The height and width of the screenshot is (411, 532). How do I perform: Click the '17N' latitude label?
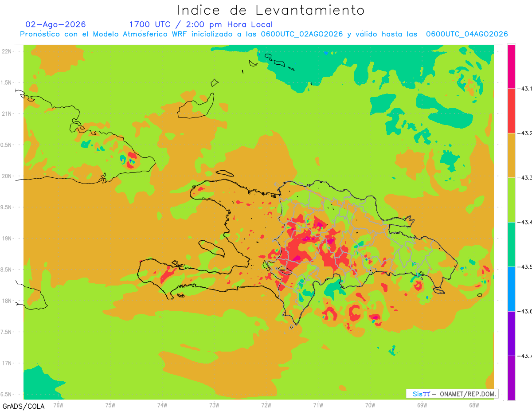pyautogui.click(x=7, y=363)
